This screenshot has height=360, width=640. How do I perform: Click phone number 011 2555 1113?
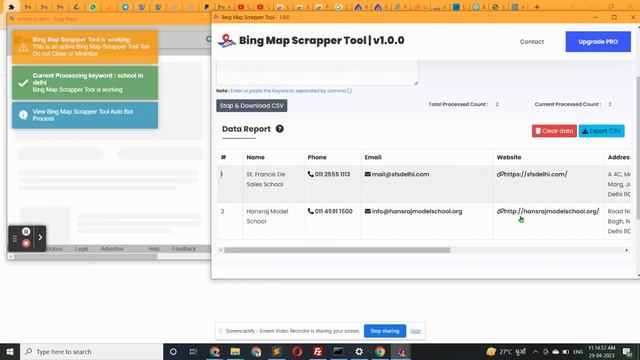tap(329, 174)
